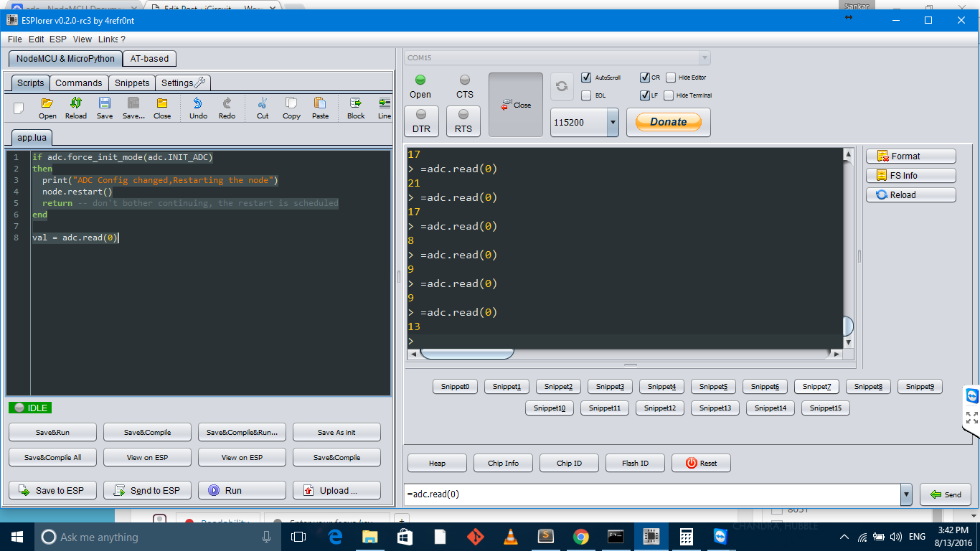
Task: Enable the EOL checkbox
Action: [586, 95]
